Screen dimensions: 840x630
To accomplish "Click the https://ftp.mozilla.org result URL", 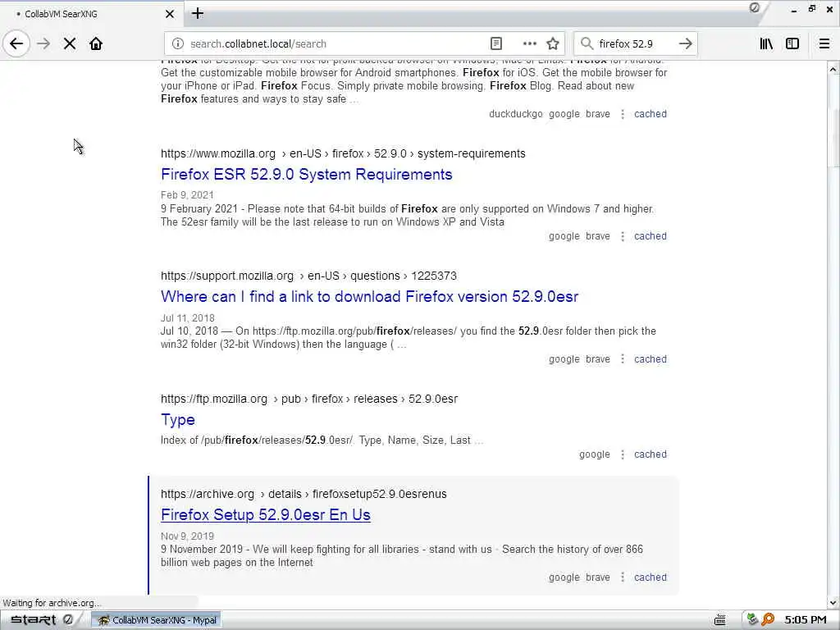I will click(x=309, y=399).
